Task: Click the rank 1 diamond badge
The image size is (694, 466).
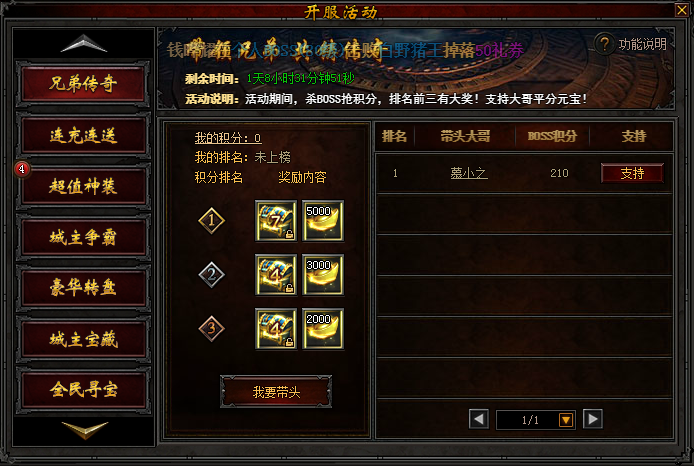Action: [x=211, y=220]
